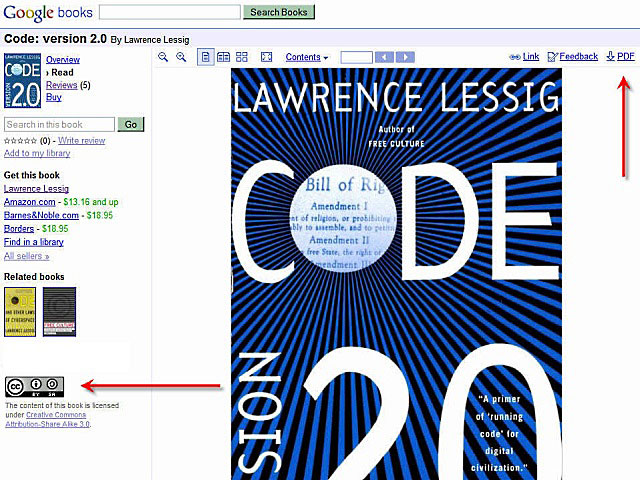Go to the next page arrow
640x480 pixels.
405,57
